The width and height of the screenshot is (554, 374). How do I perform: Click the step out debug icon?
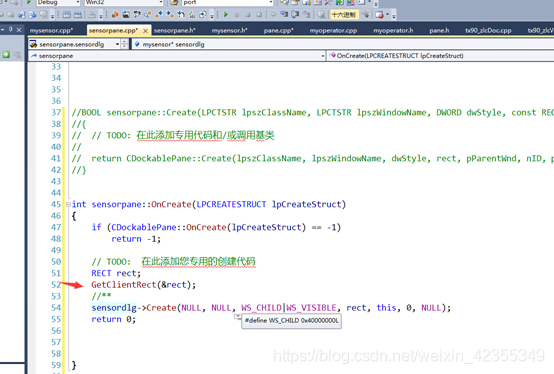click(x=306, y=14)
